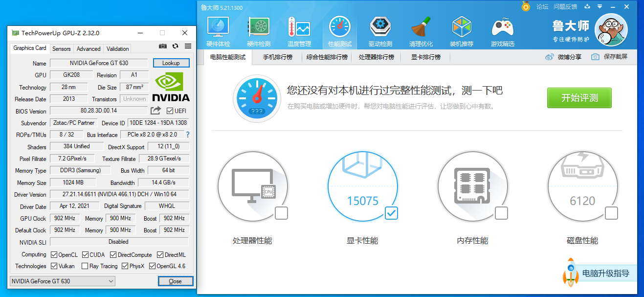Click the processor performance monitor icon
Image resolution: width=644 pixels, height=297 pixels.
point(253,186)
